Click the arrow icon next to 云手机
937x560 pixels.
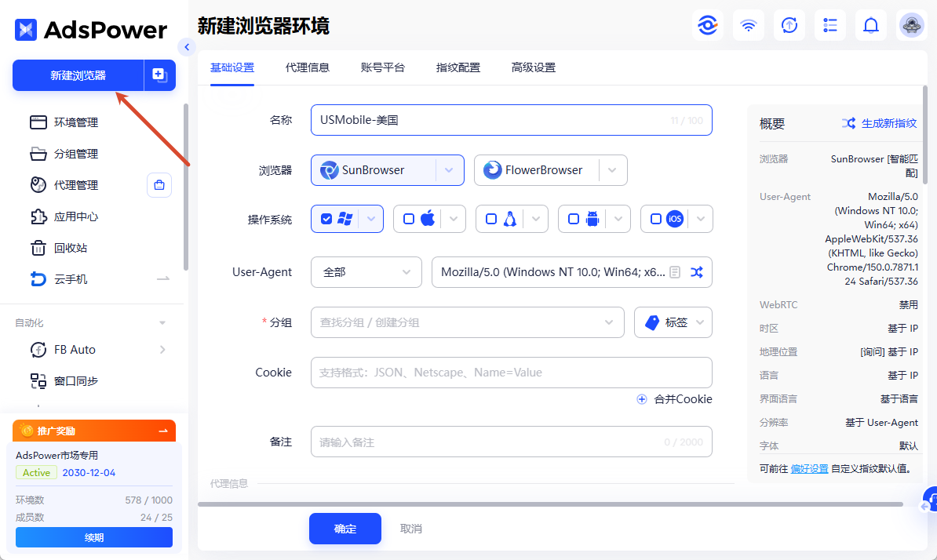pos(163,278)
